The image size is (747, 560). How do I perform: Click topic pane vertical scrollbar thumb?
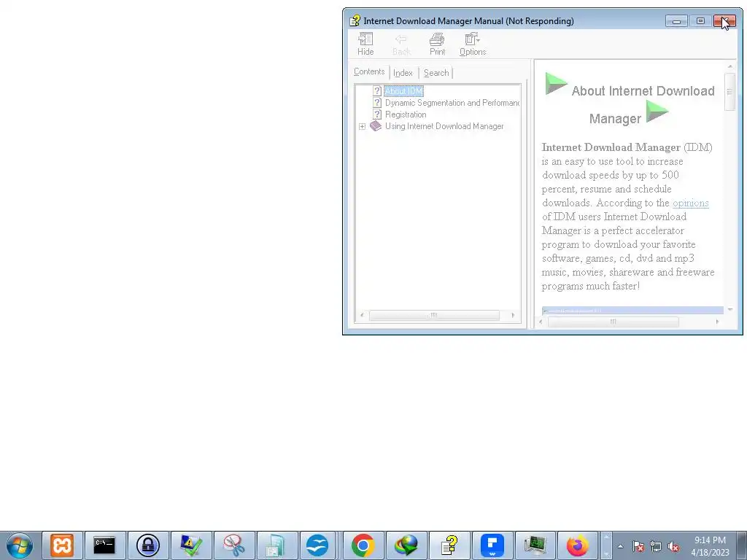click(729, 92)
